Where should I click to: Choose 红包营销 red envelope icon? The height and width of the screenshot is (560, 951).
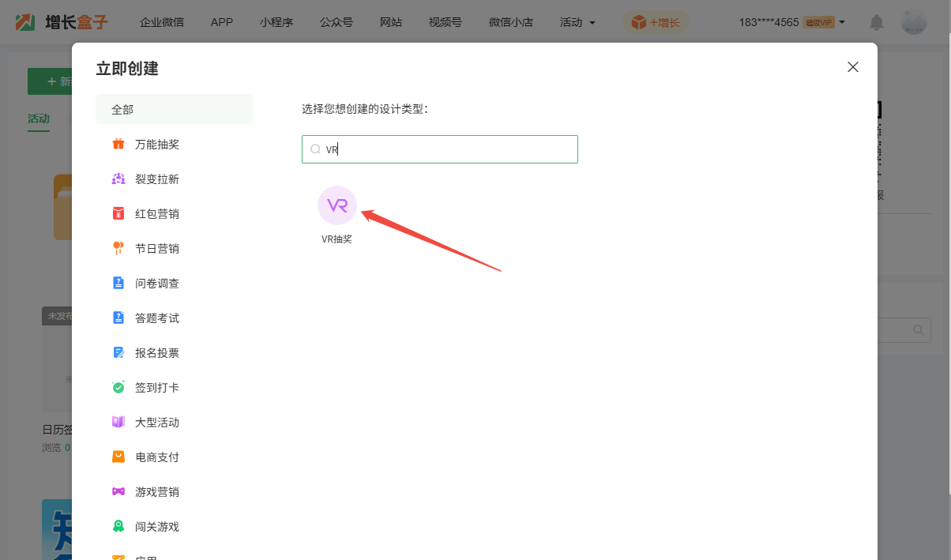pos(118,214)
